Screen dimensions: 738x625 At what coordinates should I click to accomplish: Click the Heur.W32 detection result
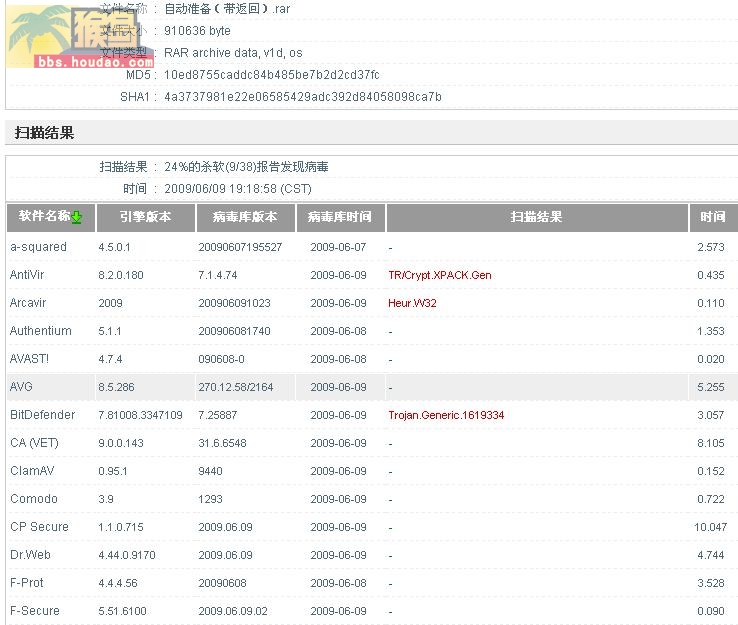pos(412,304)
